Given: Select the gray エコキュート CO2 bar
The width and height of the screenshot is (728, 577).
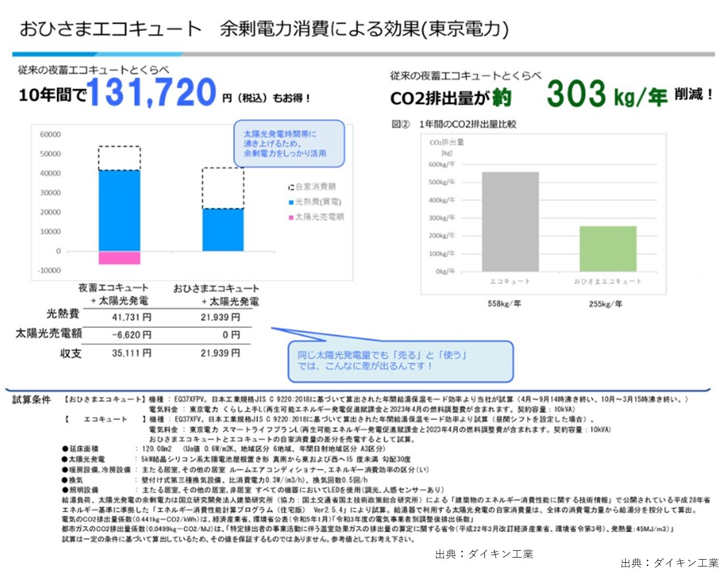Looking at the screenshot, I should pos(510,221).
